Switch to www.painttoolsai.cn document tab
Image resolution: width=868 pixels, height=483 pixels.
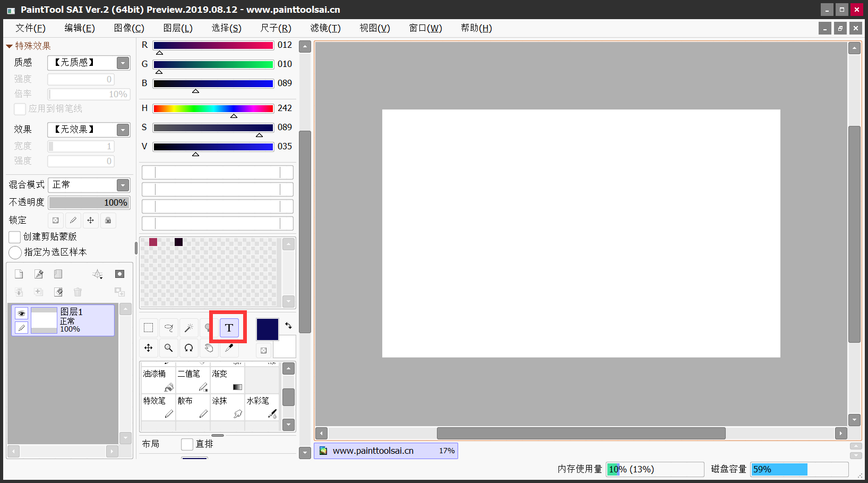[386, 451]
